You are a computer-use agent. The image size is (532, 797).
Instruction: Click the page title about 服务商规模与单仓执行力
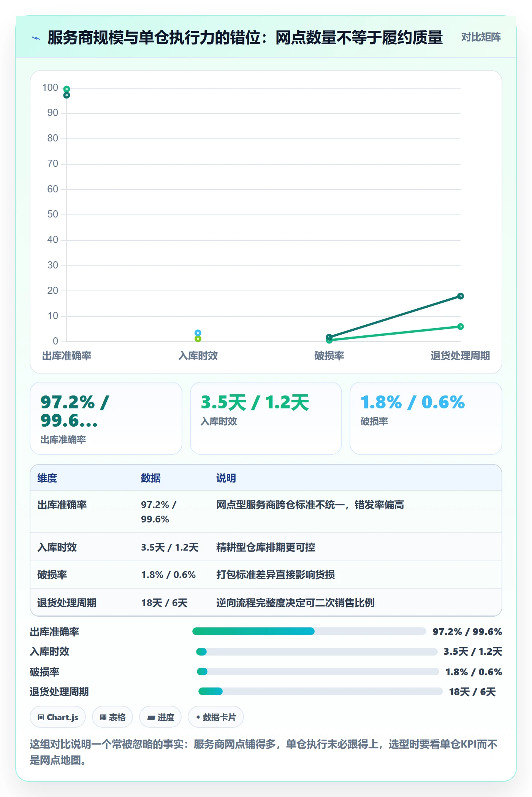[x=245, y=38]
